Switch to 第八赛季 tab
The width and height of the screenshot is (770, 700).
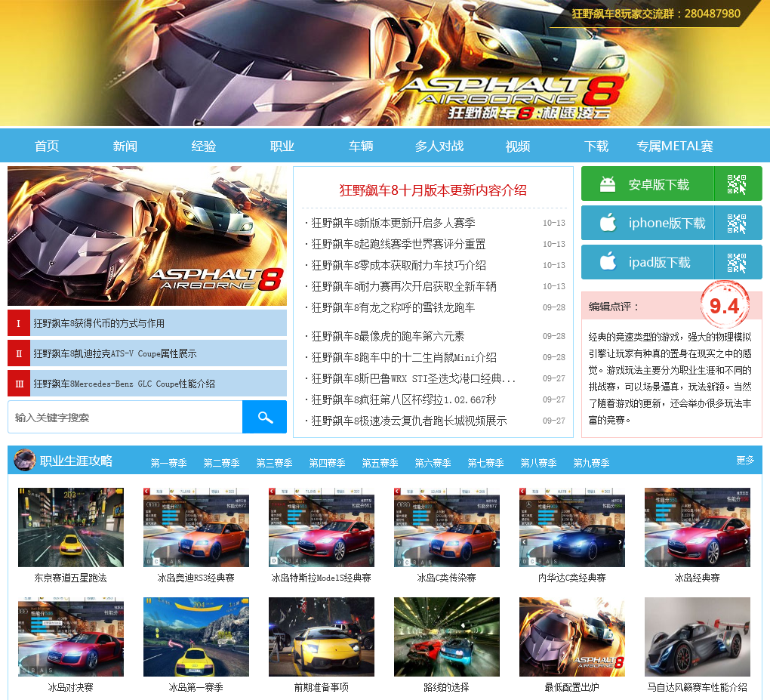coord(539,463)
